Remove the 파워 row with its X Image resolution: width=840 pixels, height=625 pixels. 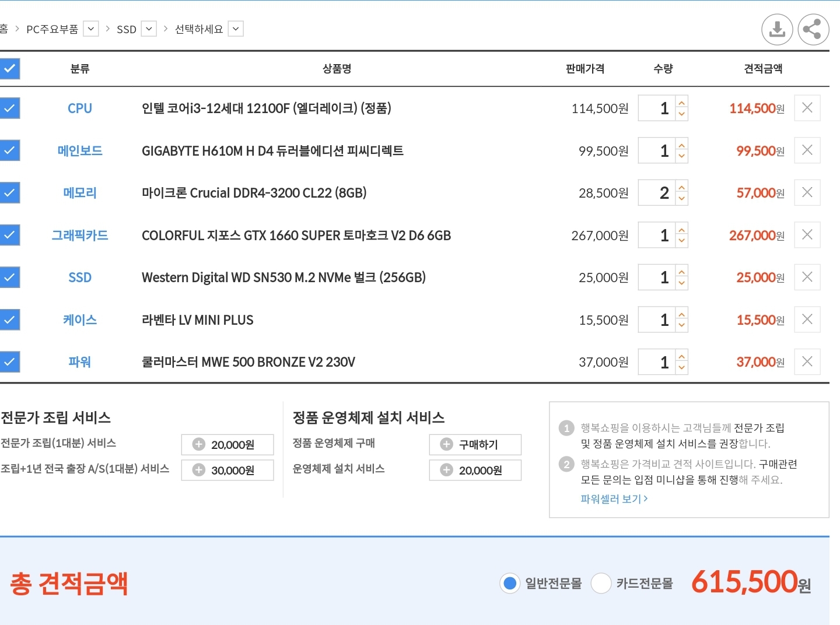tap(807, 361)
